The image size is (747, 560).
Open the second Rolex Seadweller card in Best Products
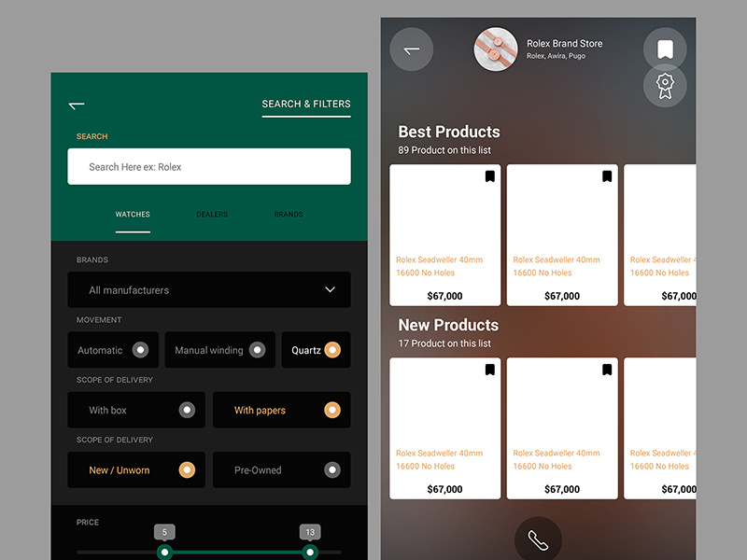click(562, 235)
